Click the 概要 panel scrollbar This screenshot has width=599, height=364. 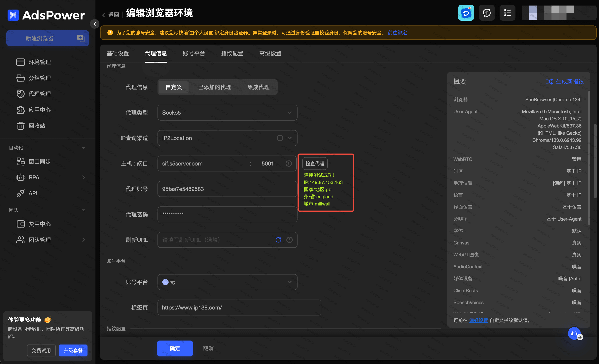pos(589,158)
